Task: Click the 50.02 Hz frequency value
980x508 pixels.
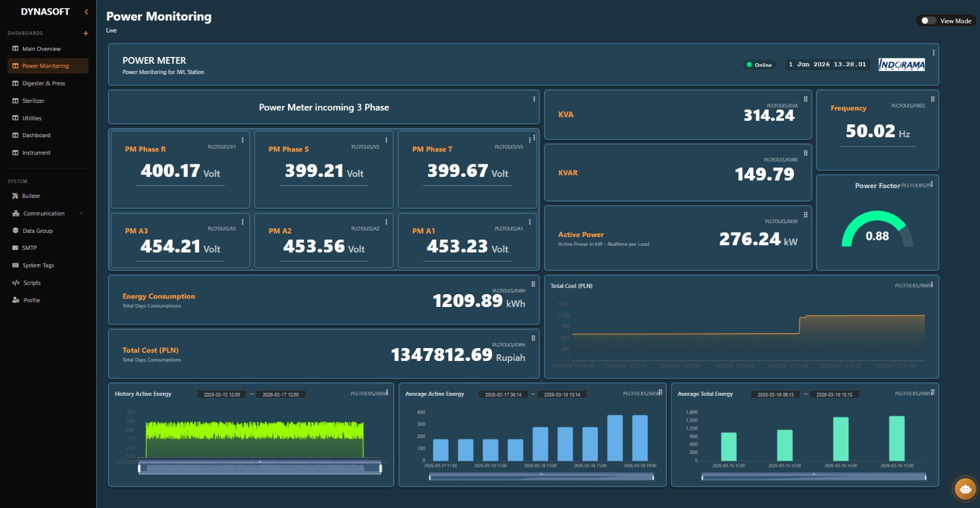Action: tap(878, 131)
